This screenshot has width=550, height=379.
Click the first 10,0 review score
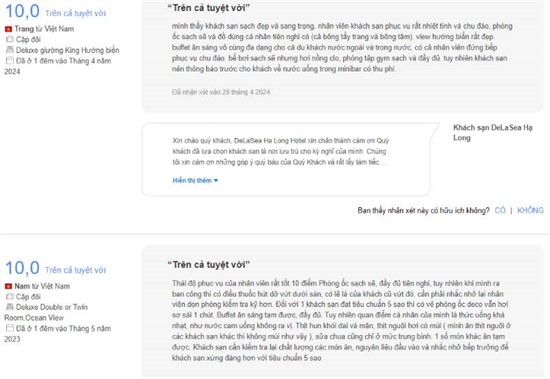coord(22,11)
